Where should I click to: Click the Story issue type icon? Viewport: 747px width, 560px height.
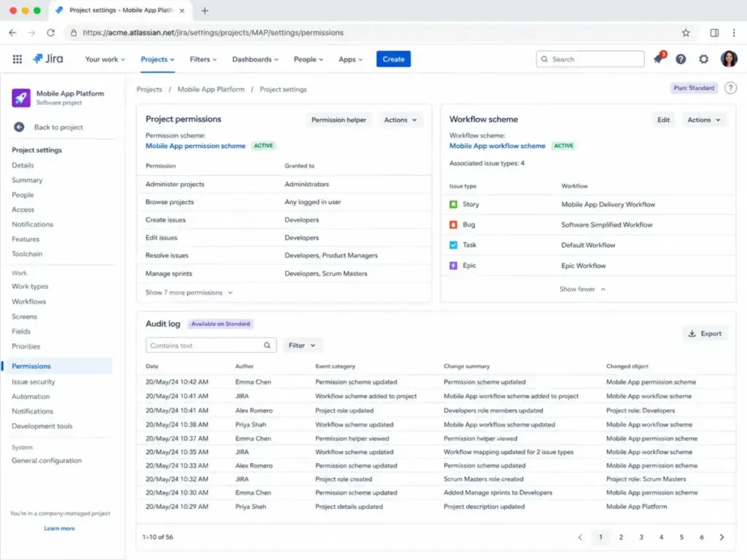point(453,204)
